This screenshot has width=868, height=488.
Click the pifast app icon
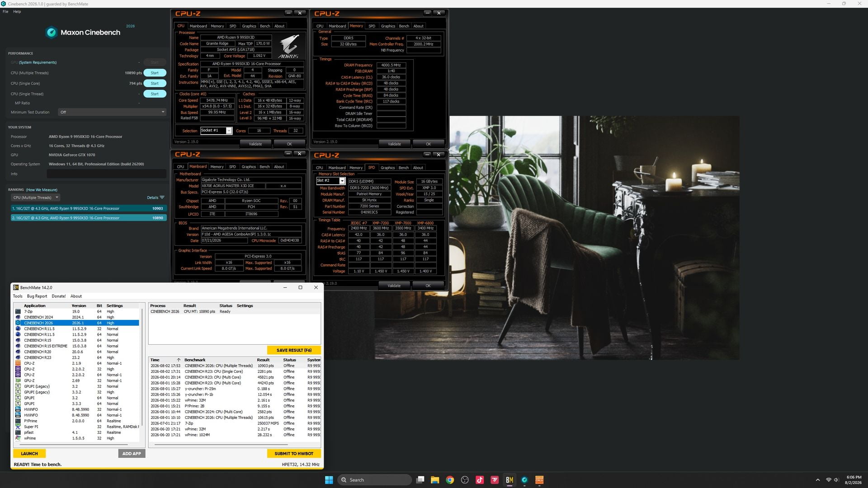(x=18, y=432)
